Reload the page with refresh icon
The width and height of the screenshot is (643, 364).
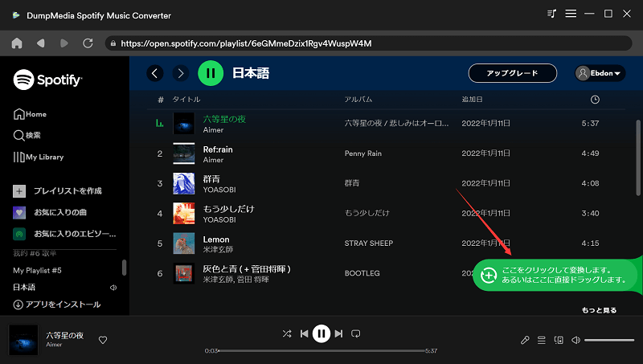pyautogui.click(x=88, y=43)
